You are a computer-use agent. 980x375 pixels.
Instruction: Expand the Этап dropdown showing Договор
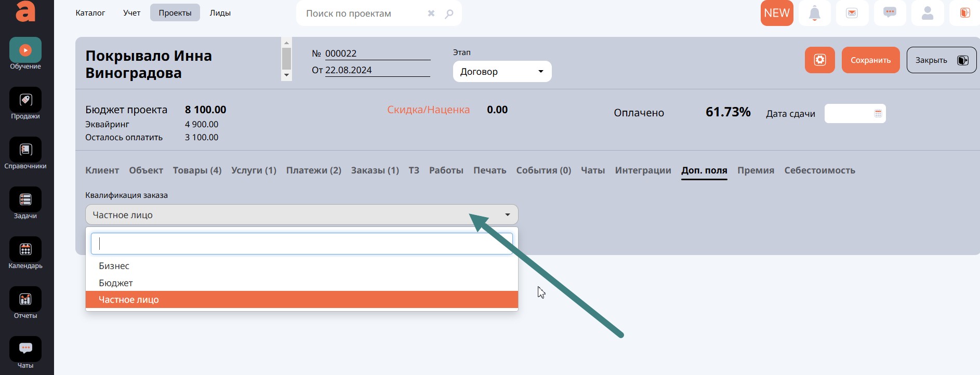501,72
